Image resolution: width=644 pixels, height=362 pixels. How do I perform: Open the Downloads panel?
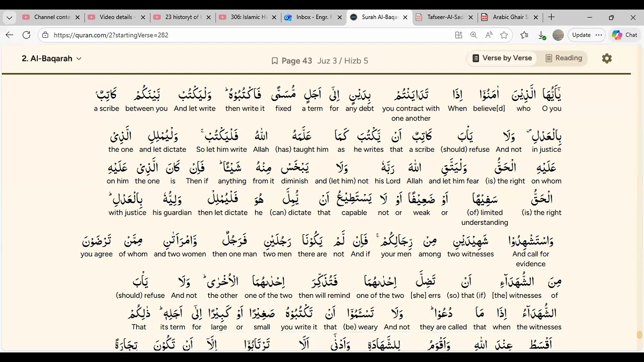tap(542, 35)
